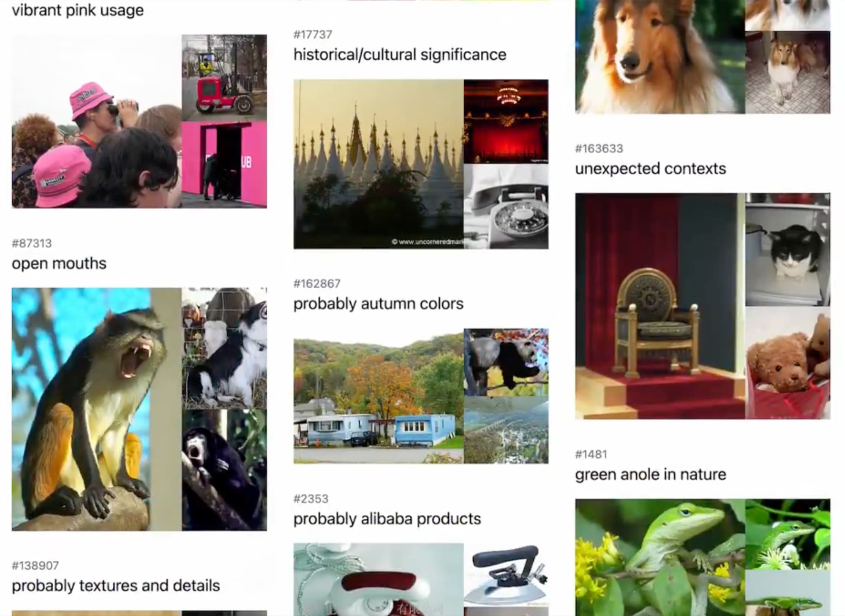845x616 pixels.
Task: Click the autumn trailer park image
Action: [379, 396]
